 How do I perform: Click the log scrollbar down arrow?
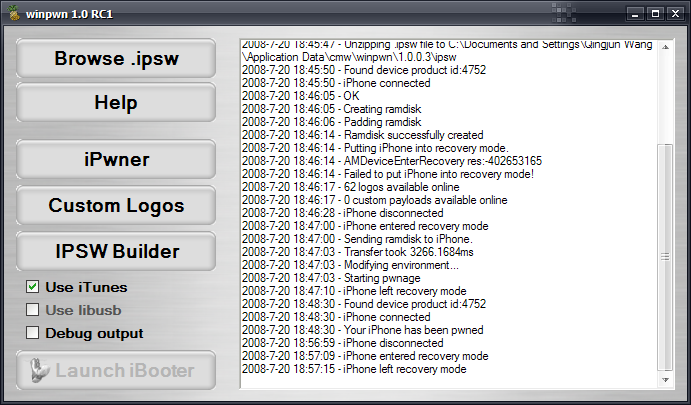tap(665, 379)
